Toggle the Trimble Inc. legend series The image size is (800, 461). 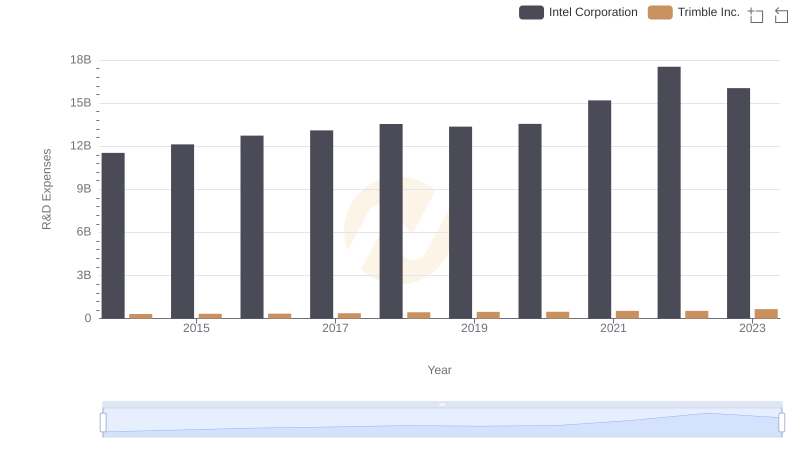click(x=693, y=12)
